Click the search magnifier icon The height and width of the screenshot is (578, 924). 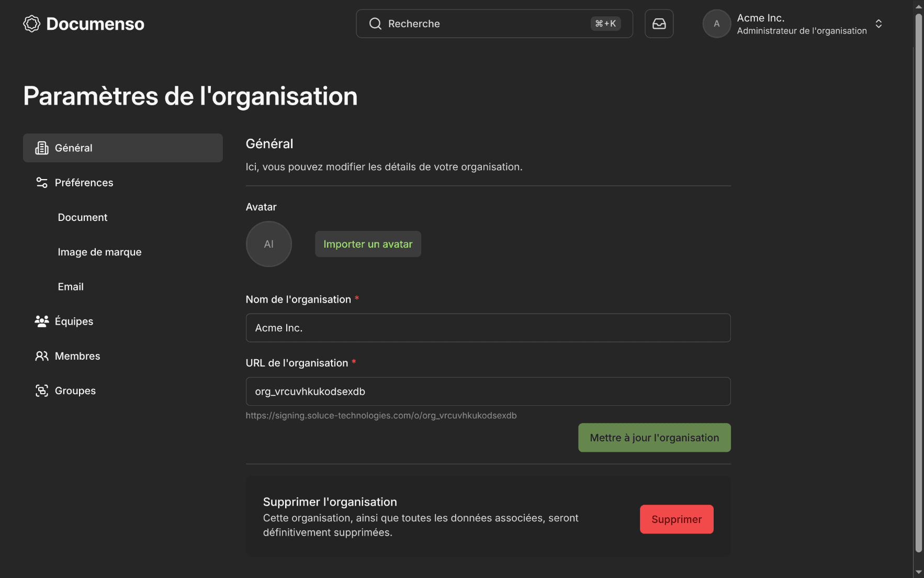375,24
